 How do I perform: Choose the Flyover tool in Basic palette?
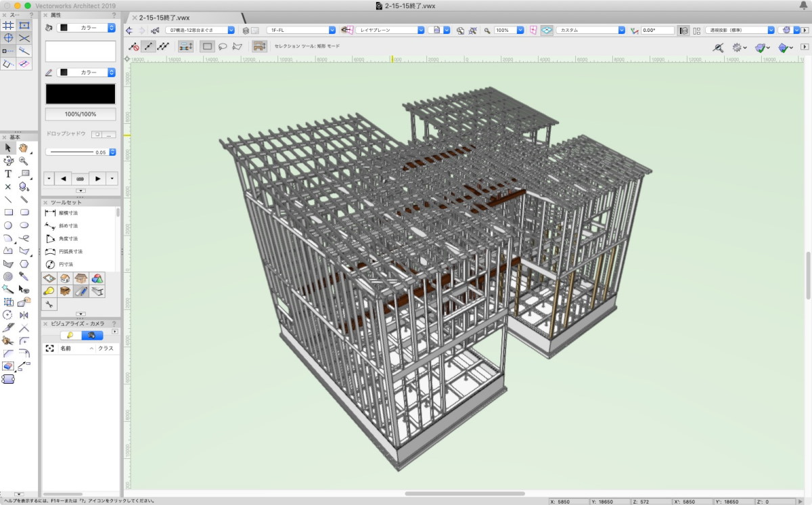[8, 160]
